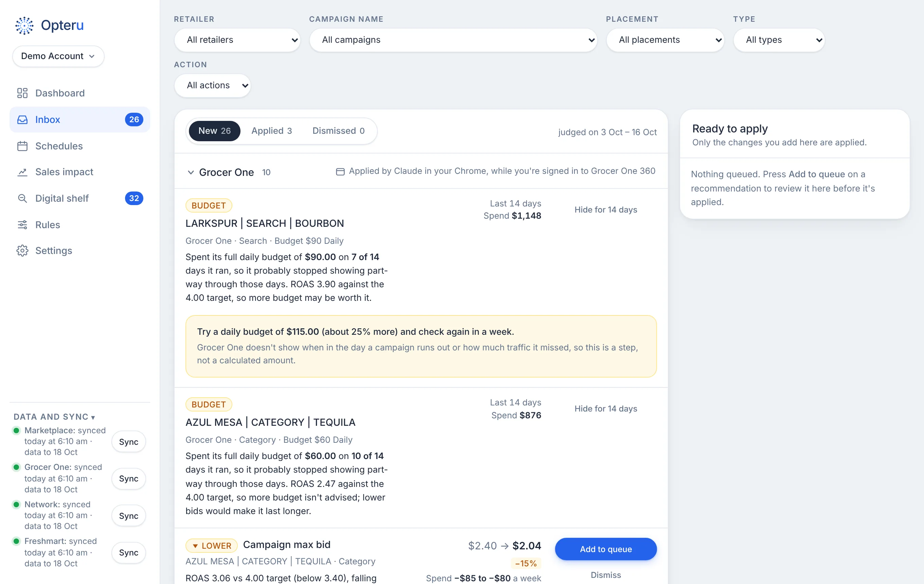Click the browser icon beside Applied by Claude

point(340,171)
